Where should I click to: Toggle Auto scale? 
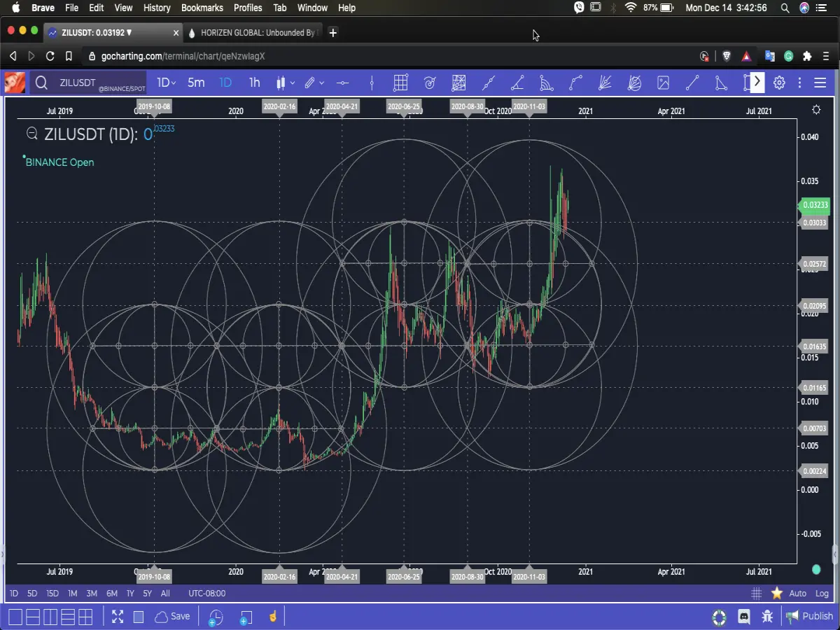pos(797,593)
